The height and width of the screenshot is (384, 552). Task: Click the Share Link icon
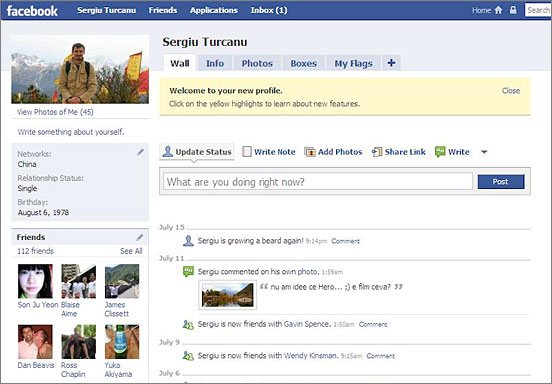tap(377, 152)
